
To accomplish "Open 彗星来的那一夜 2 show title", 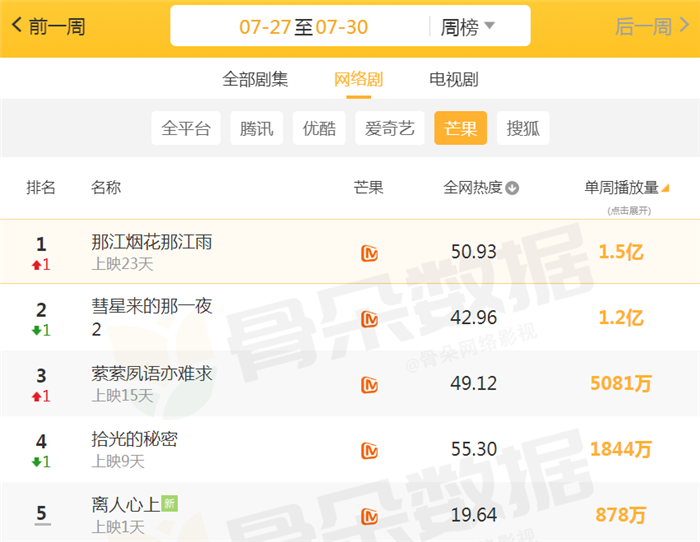I will coord(152,317).
